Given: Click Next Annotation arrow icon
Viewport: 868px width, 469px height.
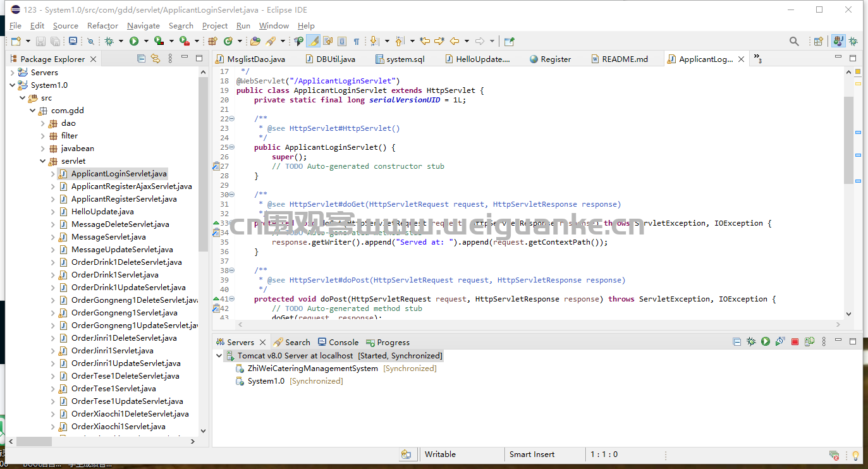Looking at the screenshot, I should (374, 41).
